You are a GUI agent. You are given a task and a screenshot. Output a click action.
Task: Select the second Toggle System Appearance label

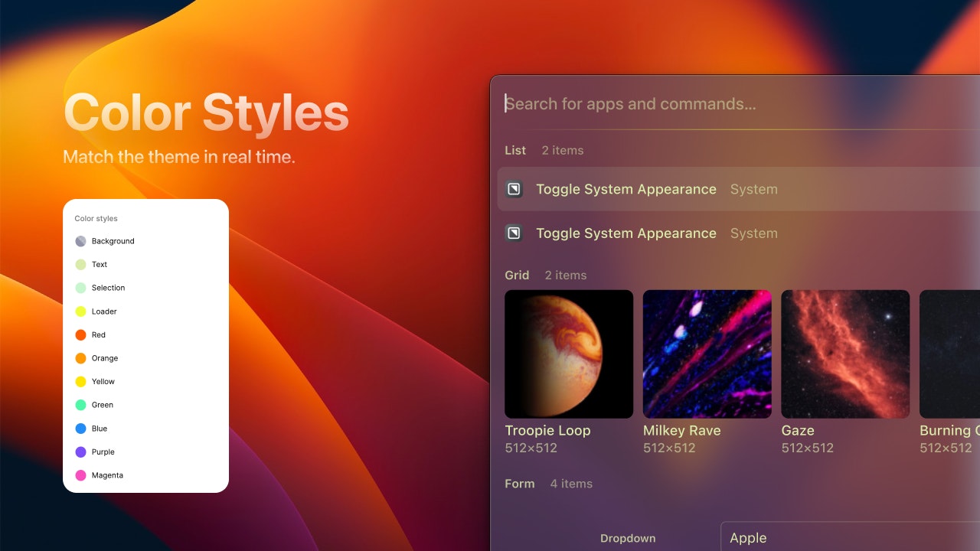[626, 233]
